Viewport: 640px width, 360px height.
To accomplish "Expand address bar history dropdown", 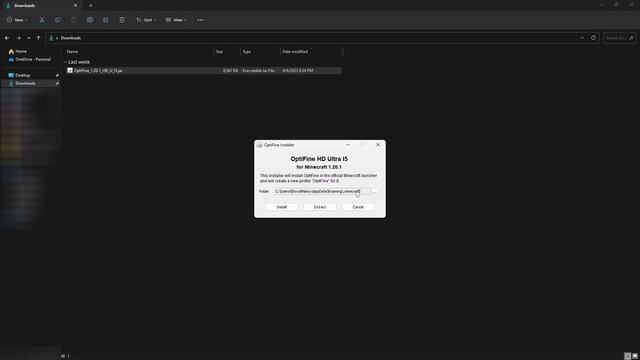I will pos(582,38).
